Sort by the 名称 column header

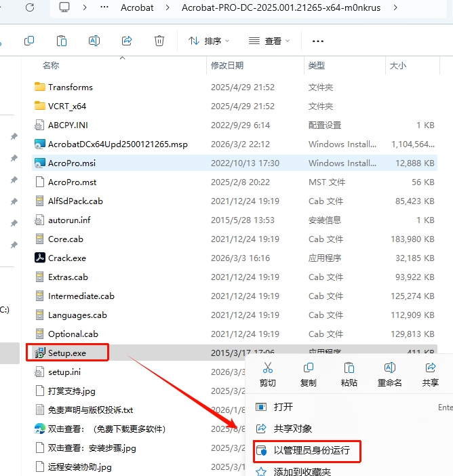click(51, 65)
